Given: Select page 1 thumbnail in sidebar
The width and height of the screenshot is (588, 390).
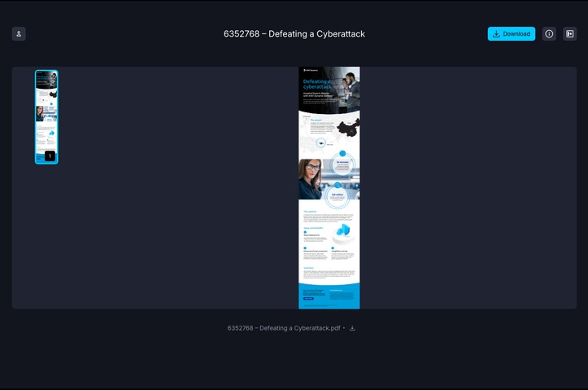Looking at the screenshot, I should click(x=46, y=116).
